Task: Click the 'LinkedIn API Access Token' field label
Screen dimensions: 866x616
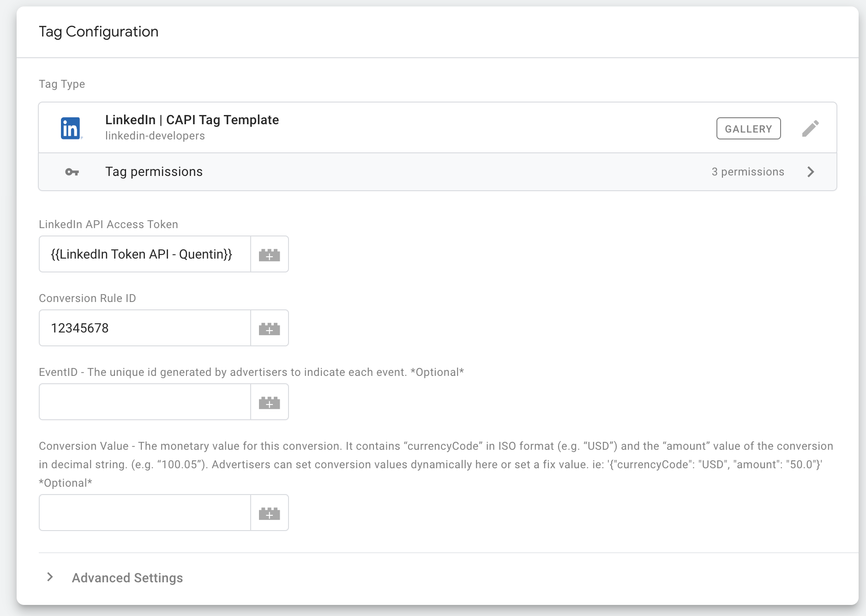Action: point(108,224)
